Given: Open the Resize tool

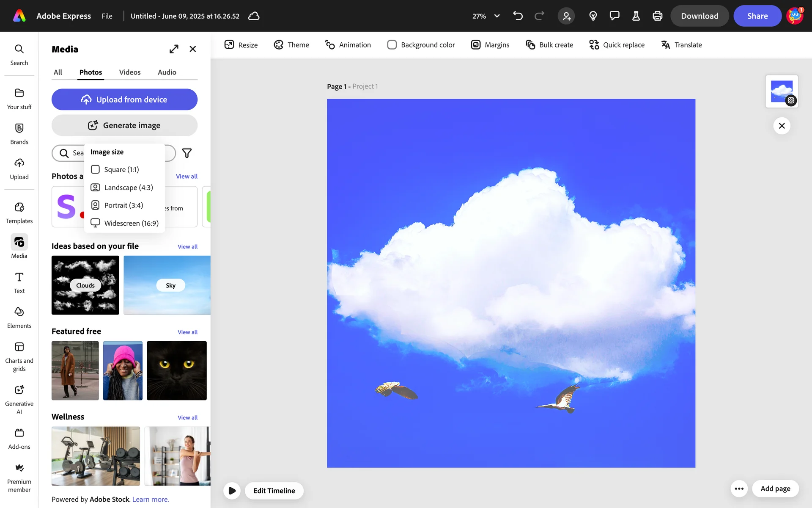Looking at the screenshot, I should click(241, 45).
